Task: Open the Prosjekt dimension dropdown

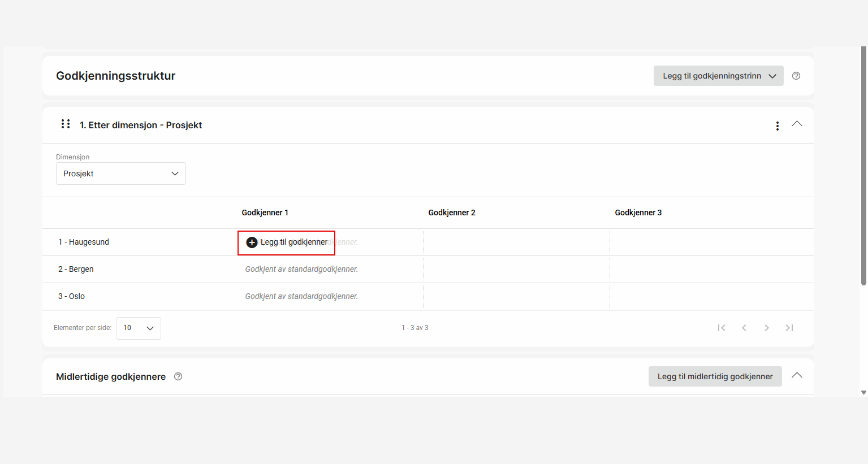Action: (x=120, y=174)
